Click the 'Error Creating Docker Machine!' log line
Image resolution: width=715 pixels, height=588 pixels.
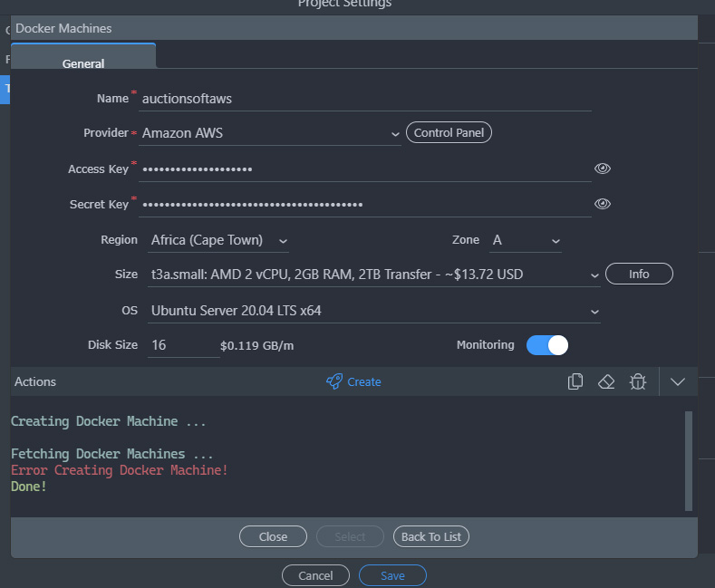[119, 470]
